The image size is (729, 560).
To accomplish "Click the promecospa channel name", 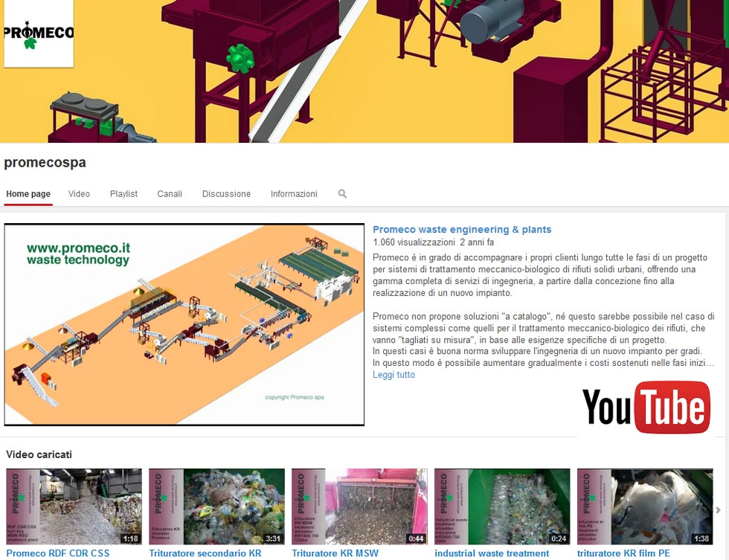I will pos(45,162).
